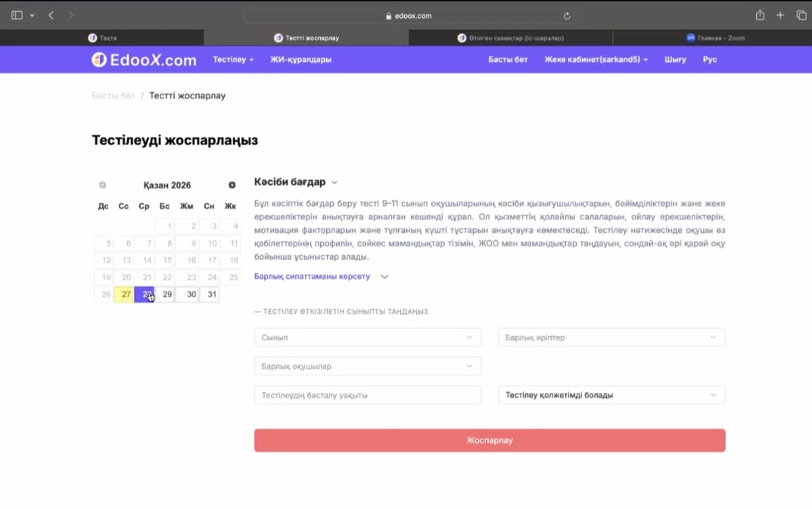
Task: Open sidebar options chevron beside sidebar icon
Action: (x=32, y=16)
